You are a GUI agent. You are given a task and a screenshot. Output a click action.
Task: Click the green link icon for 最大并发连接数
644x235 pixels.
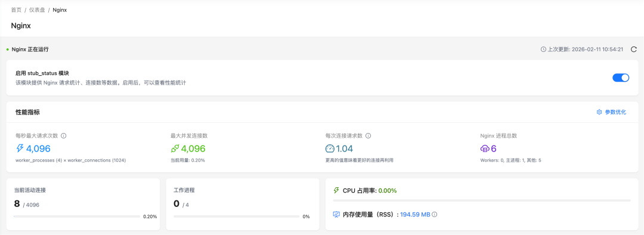pyautogui.click(x=175, y=149)
